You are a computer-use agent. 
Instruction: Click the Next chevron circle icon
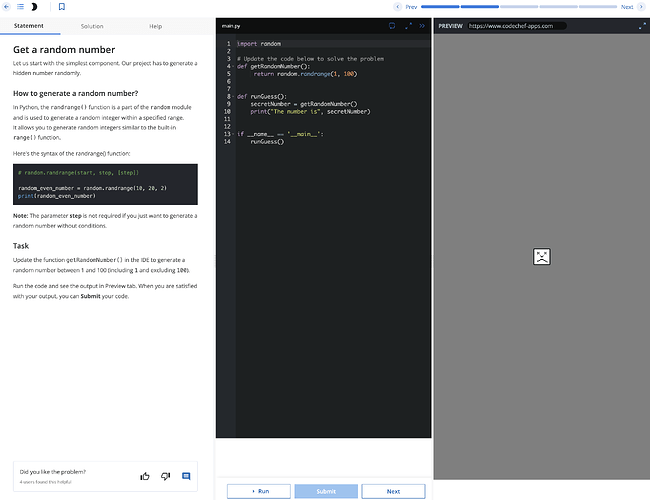coord(641,7)
